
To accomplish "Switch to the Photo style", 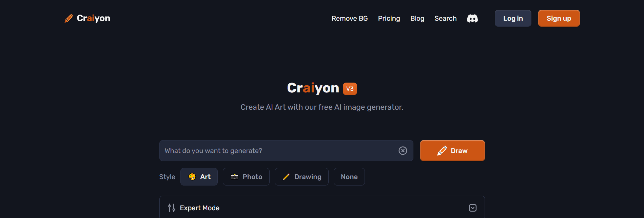I will click(x=246, y=176).
